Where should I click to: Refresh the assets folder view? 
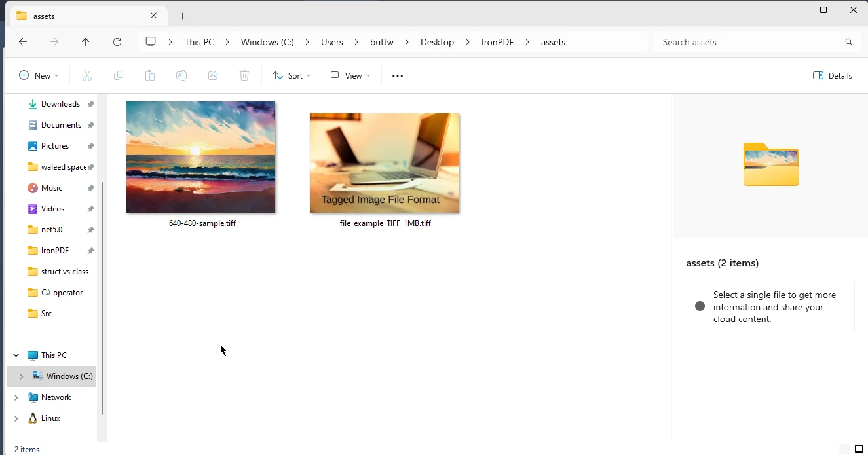point(117,42)
